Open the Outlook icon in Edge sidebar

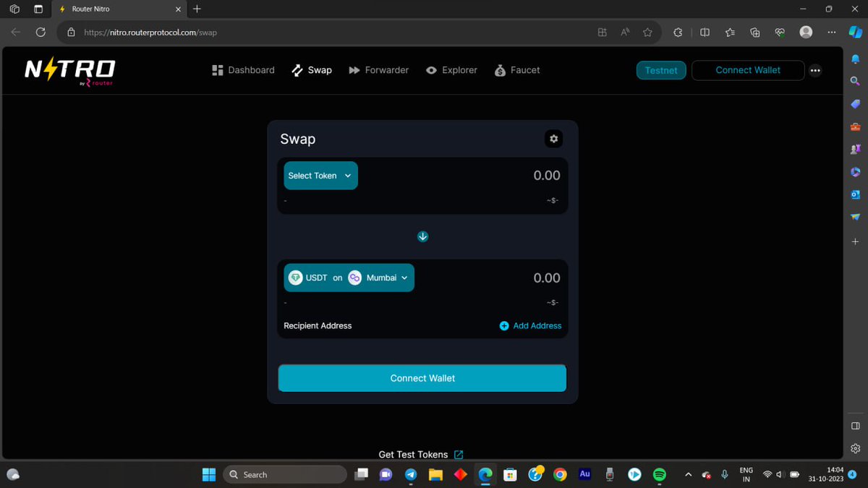point(855,194)
